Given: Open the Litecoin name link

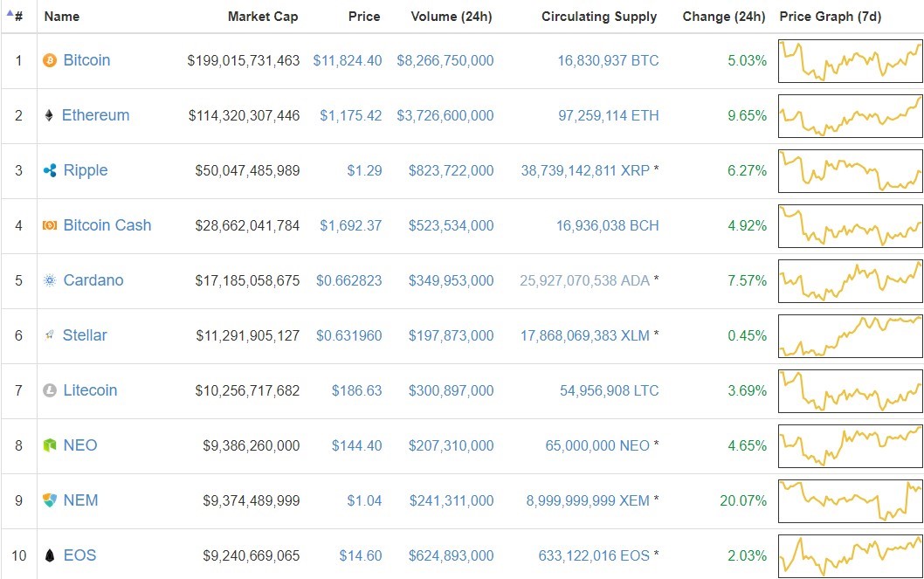Looking at the screenshot, I should click(x=90, y=390).
